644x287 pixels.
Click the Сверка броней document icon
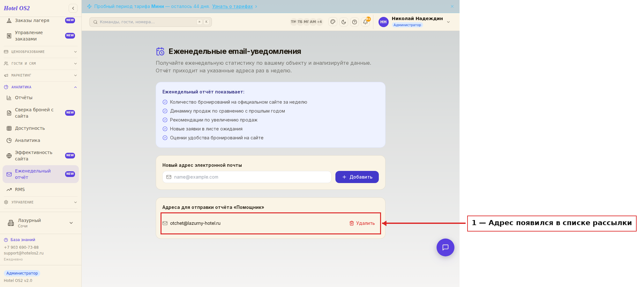[x=9, y=113]
